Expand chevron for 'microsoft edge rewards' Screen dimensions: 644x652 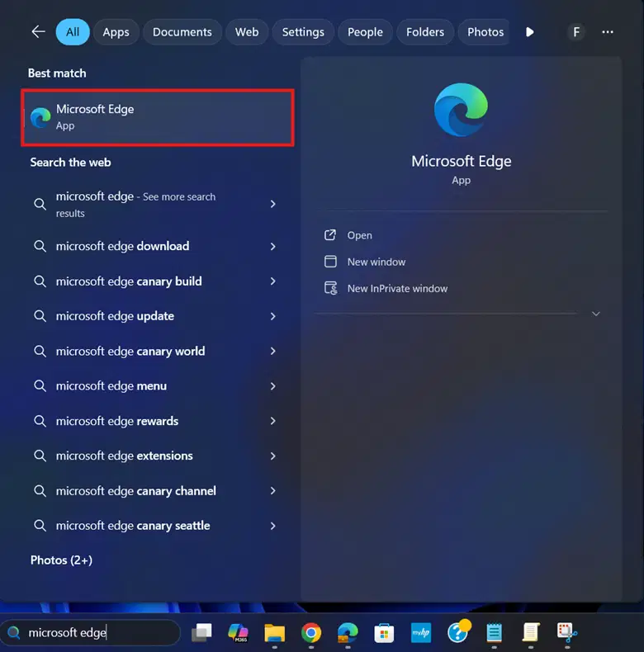point(273,421)
